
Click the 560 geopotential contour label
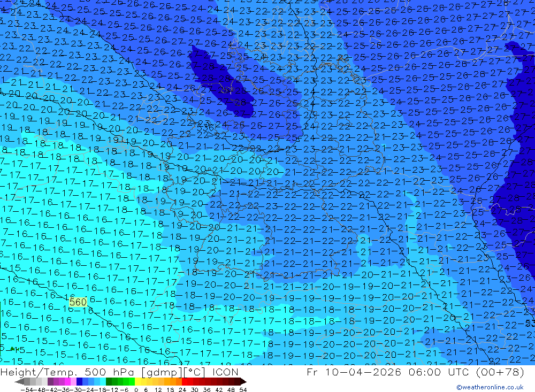(78, 302)
